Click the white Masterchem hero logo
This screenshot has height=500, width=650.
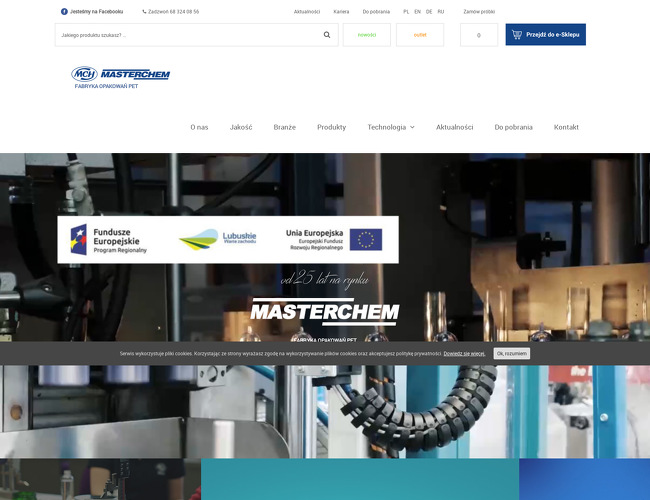coord(325,312)
